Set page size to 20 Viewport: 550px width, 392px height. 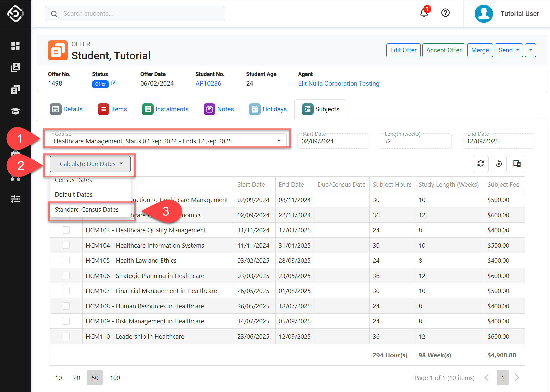tap(77, 378)
